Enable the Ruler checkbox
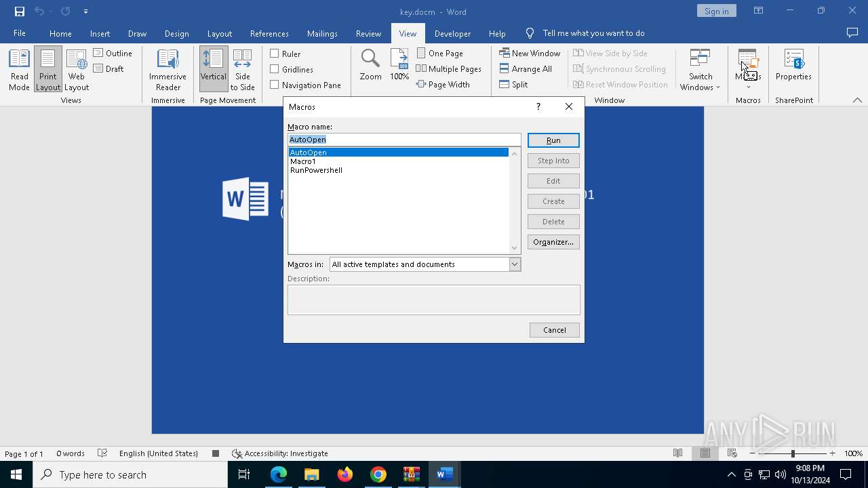 coord(275,54)
